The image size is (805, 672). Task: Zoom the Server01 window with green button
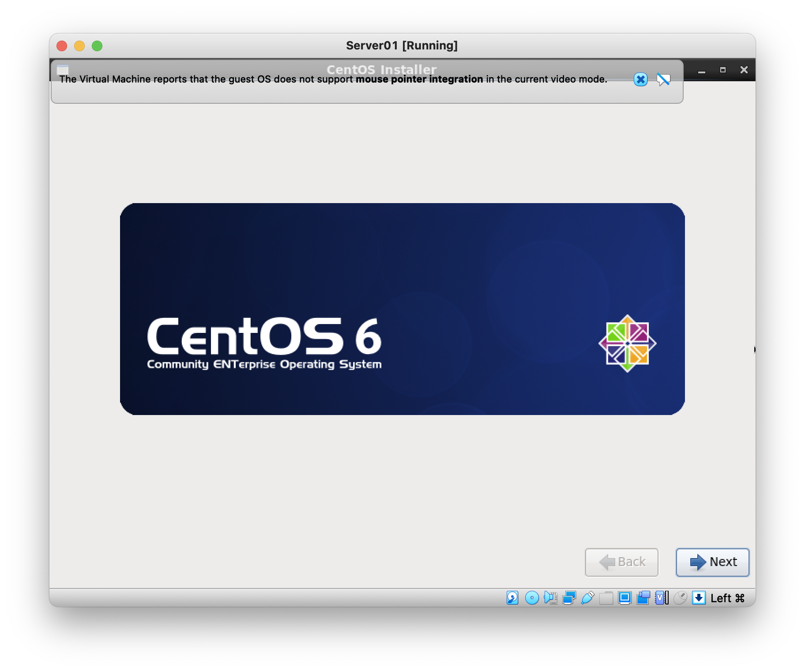[x=97, y=46]
